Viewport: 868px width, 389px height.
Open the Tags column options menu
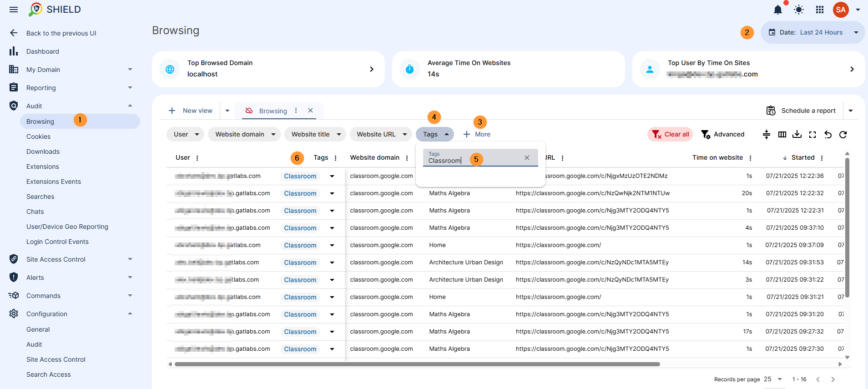pyautogui.click(x=335, y=158)
